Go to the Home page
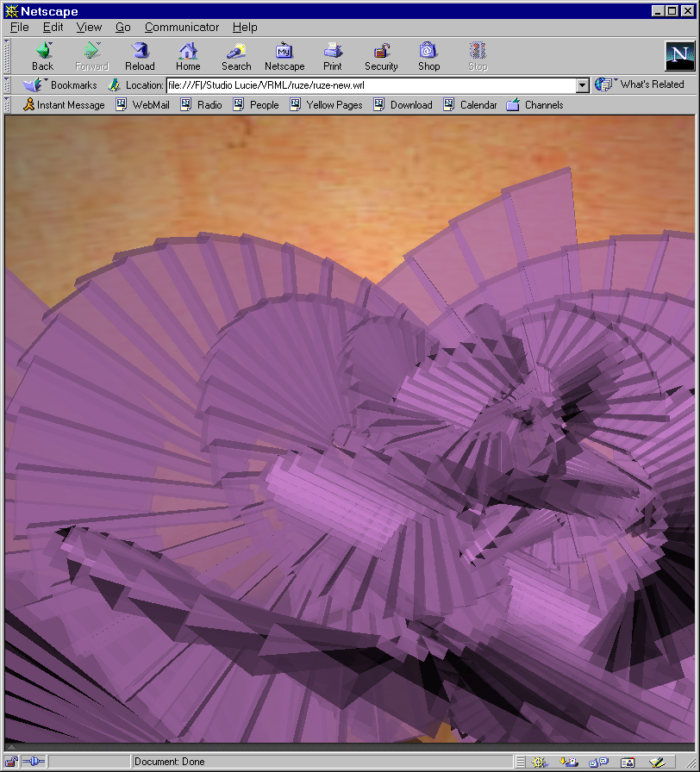The width and height of the screenshot is (700, 772). pos(188,57)
